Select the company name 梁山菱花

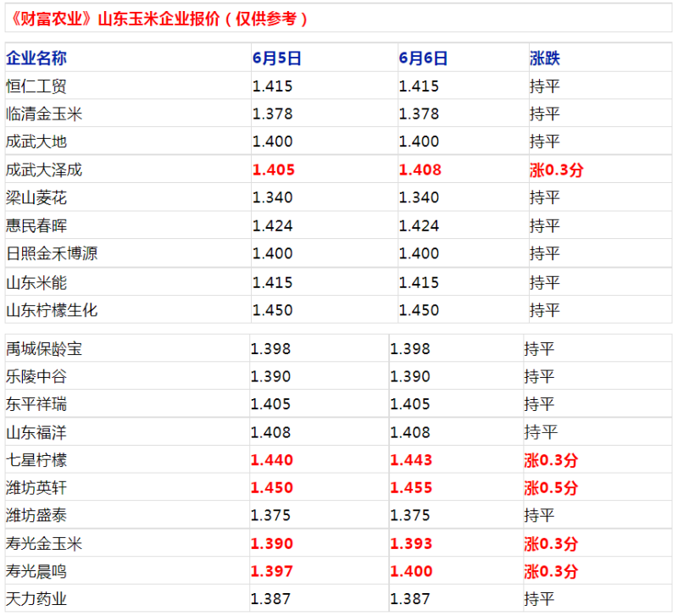36,197
